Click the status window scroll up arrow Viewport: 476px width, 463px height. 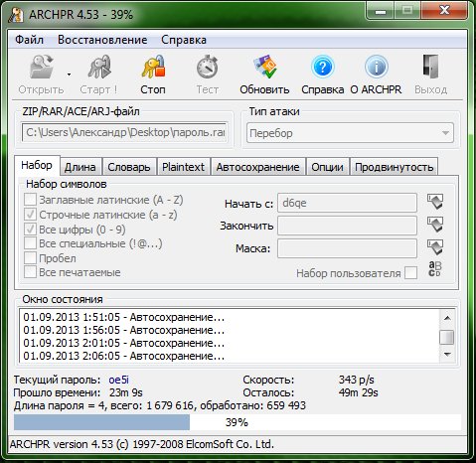(x=447, y=318)
